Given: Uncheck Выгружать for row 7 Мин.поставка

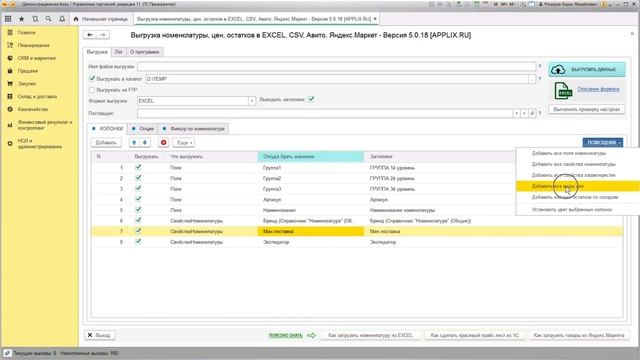Looking at the screenshot, I should pyautogui.click(x=138, y=231).
